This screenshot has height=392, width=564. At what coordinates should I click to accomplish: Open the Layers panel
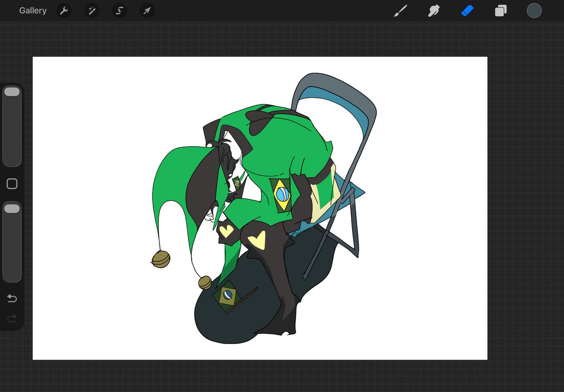(x=501, y=10)
